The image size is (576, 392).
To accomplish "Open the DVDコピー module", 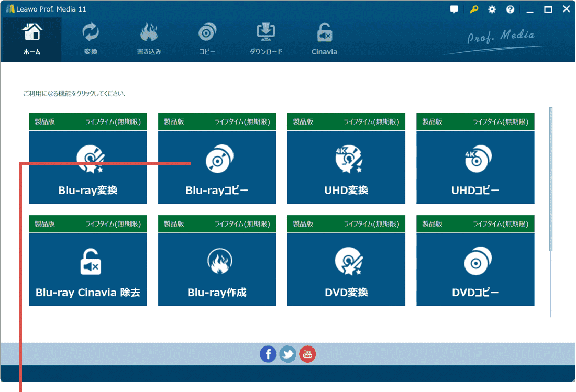I will pyautogui.click(x=475, y=269).
